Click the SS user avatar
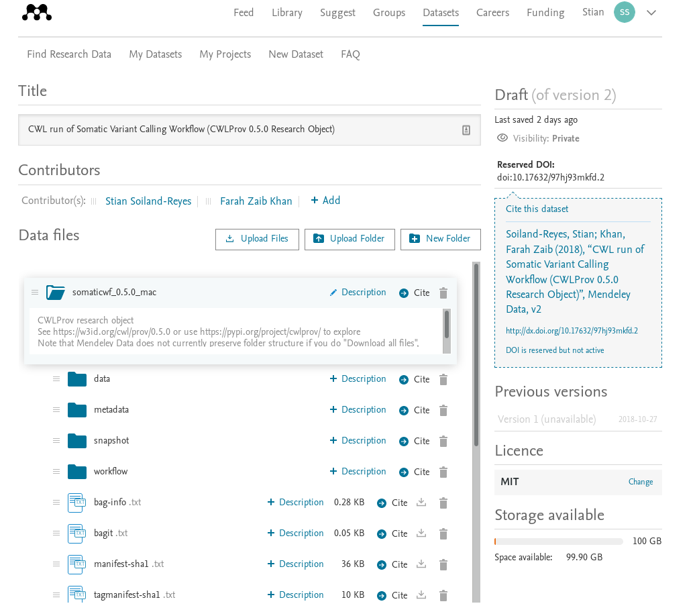Image resolution: width=695 pixels, height=616 pixels. click(624, 12)
